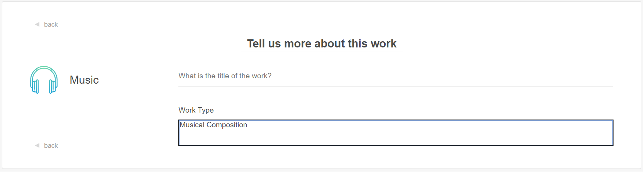Viewport: 644px width, 172px height.
Task: Click empty space below Musical Composition option
Action: click(x=395, y=138)
